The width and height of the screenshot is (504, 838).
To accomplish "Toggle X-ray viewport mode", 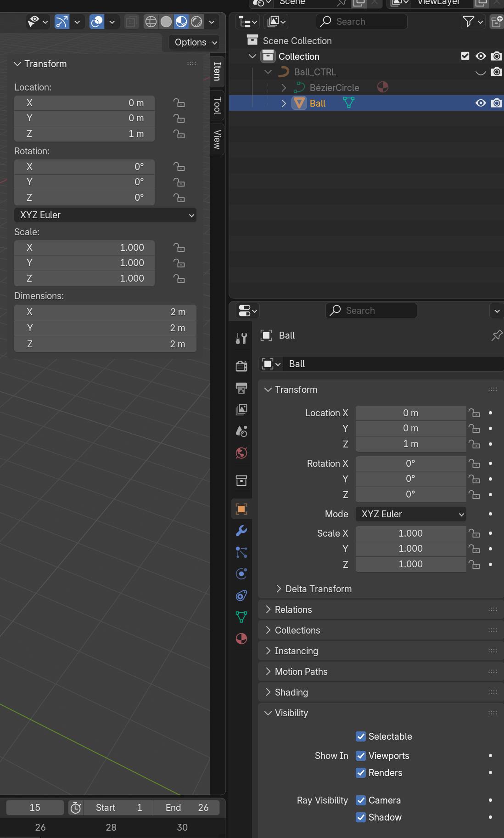I will 131,22.
